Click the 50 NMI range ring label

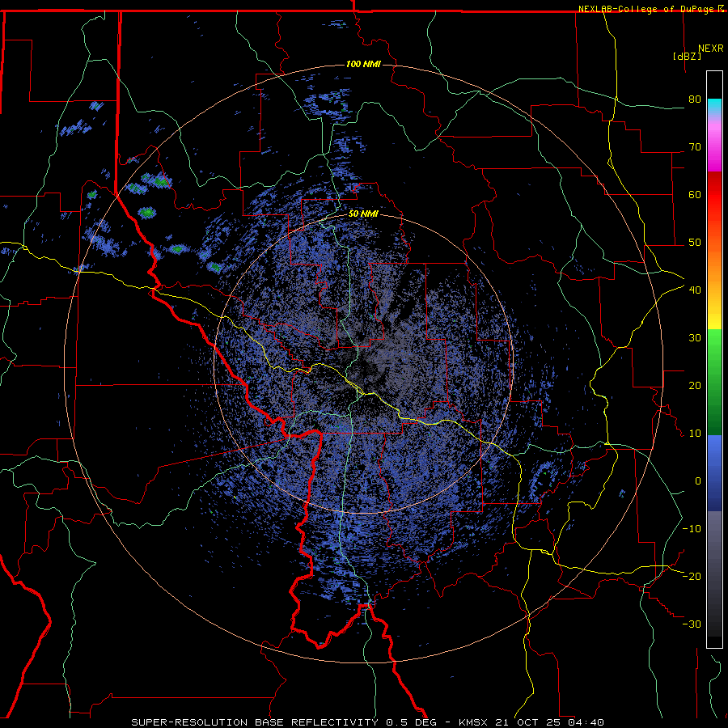pyautogui.click(x=363, y=214)
